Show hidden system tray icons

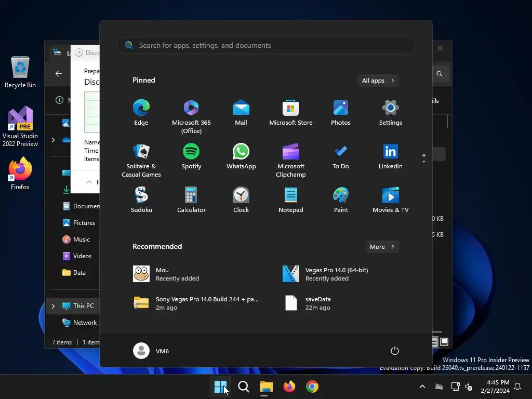pyautogui.click(x=422, y=387)
